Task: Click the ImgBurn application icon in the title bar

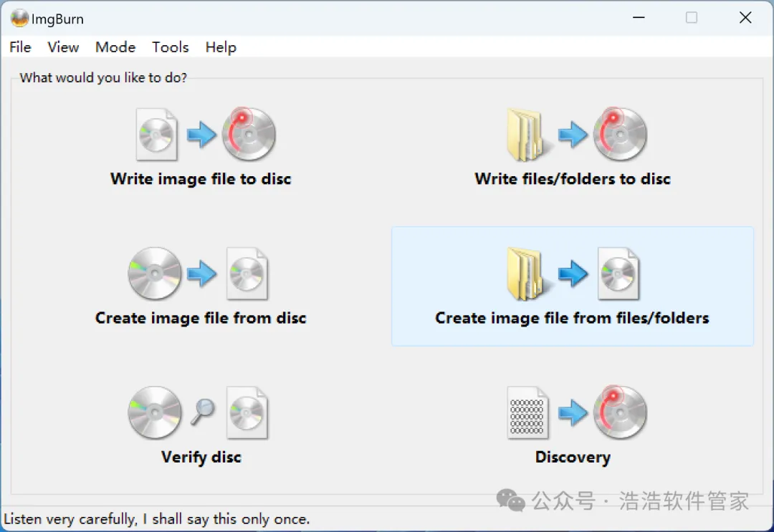Action: click(x=19, y=18)
